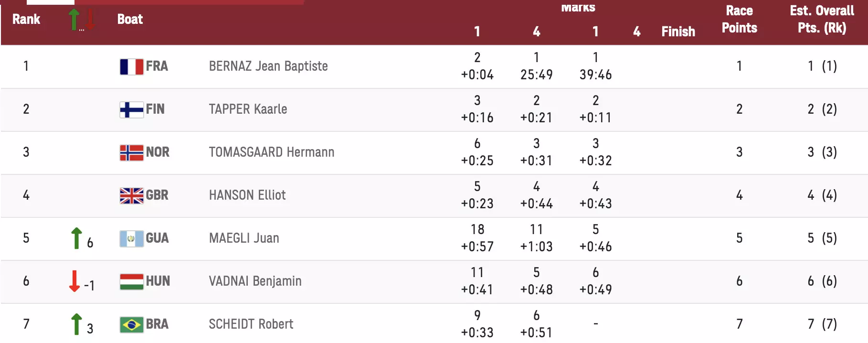Screen dimensions: 868x343
Task: Sort by the Rank column header
Action: coord(26,19)
